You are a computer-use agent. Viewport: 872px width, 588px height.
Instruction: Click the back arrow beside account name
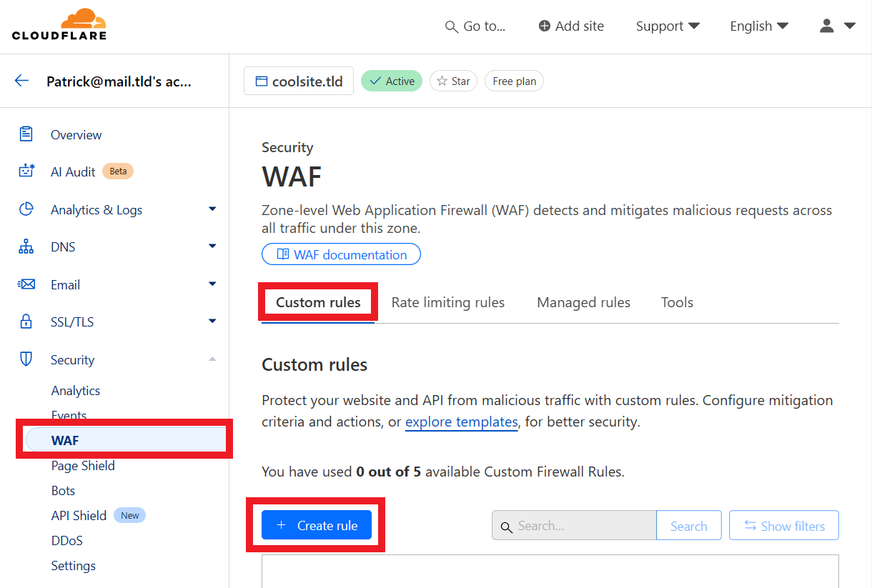coord(22,81)
